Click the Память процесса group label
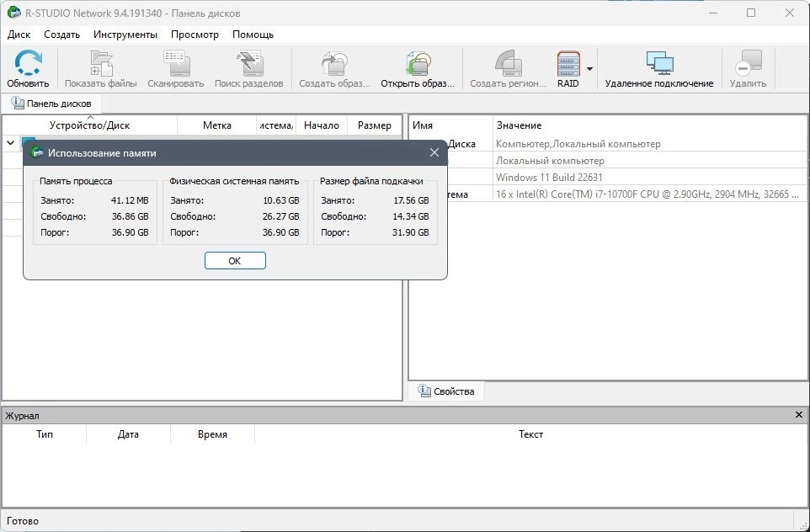The image size is (810, 532). pyautogui.click(x=76, y=181)
